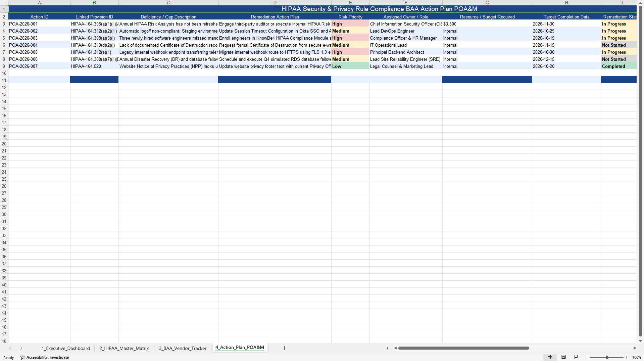Click zoom out minus icon

587,357
